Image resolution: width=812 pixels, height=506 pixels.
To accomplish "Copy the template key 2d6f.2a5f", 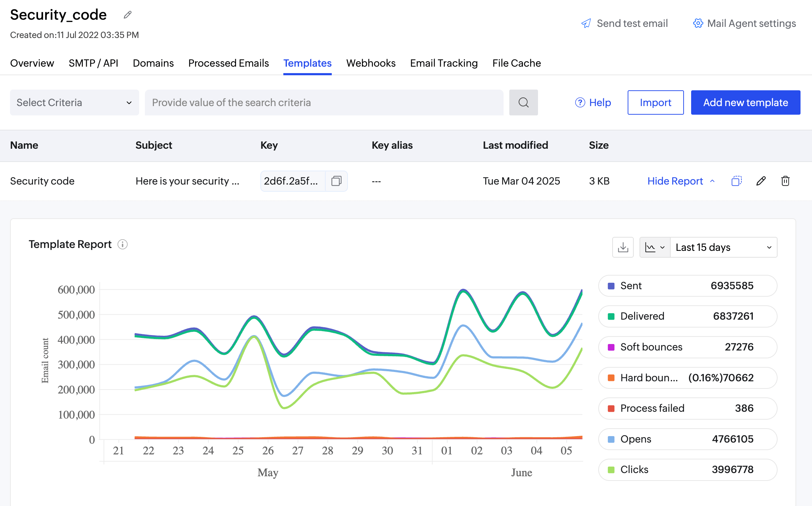I will click(336, 181).
